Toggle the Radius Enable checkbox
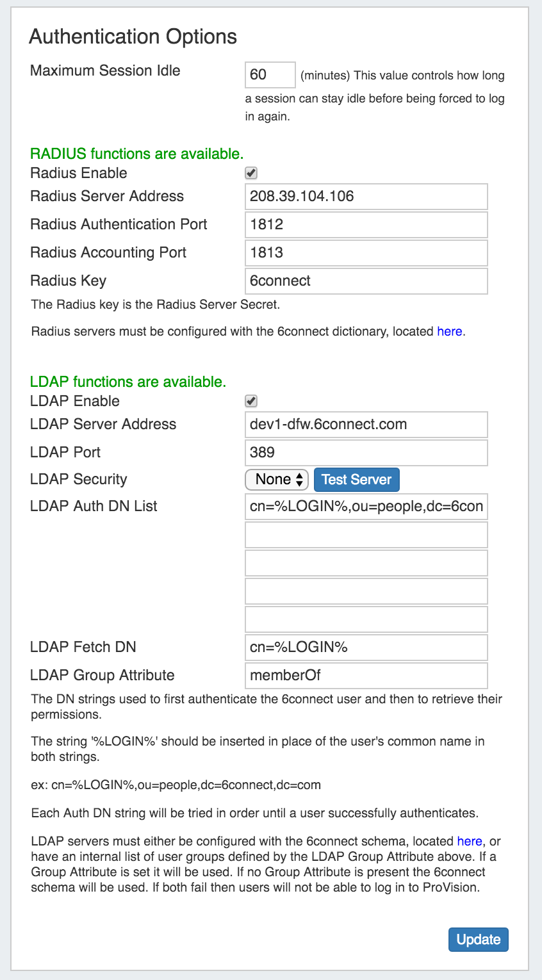Viewport: 542px width, 980px height. click(x=251, y=174)
